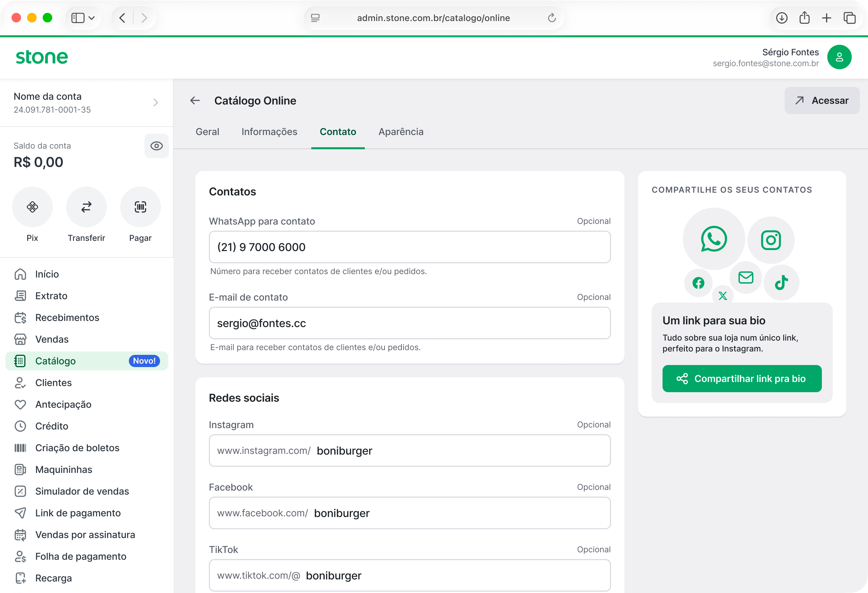Click the TikTok icon in share card
Image resolution: width=868 pixels, height=593 pixels.
pyautogui.click(x=781, y=283)
